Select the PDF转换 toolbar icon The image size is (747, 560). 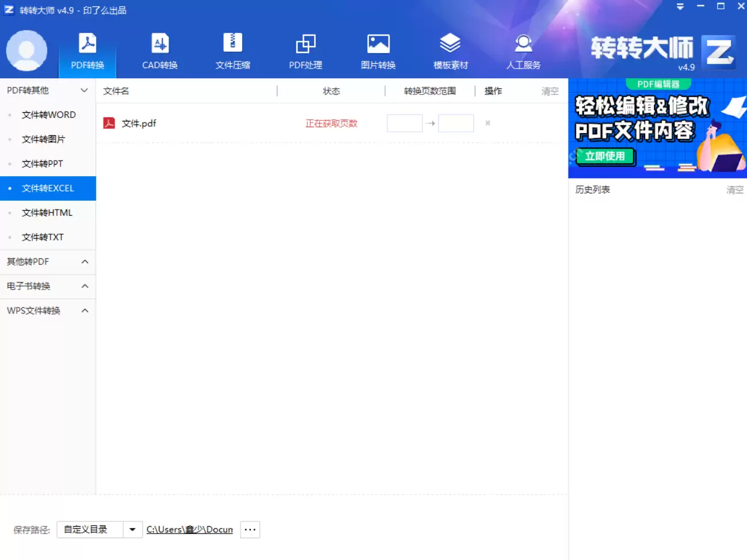point(87,51)
